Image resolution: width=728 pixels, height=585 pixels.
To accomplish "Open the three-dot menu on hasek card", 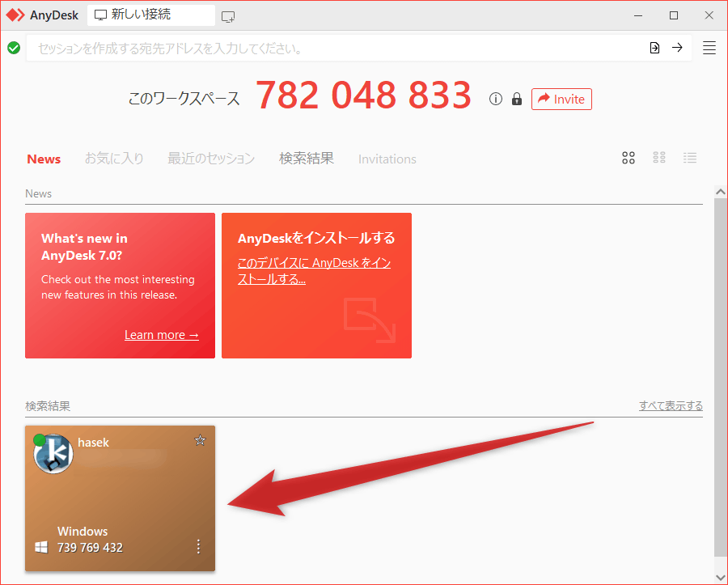I will (198, 546).
